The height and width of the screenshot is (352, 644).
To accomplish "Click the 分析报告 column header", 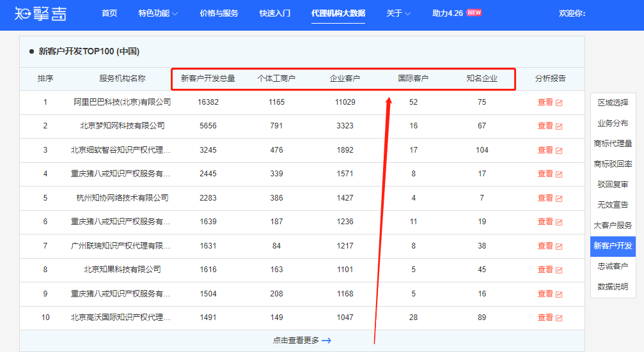I will point(551,79).
